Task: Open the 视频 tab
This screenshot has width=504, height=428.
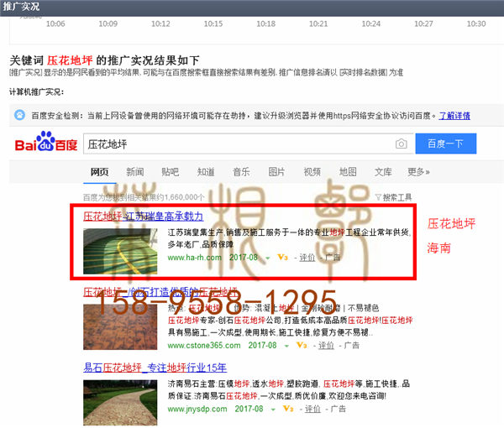Action: pyautogui.click(x=312, y=172)
